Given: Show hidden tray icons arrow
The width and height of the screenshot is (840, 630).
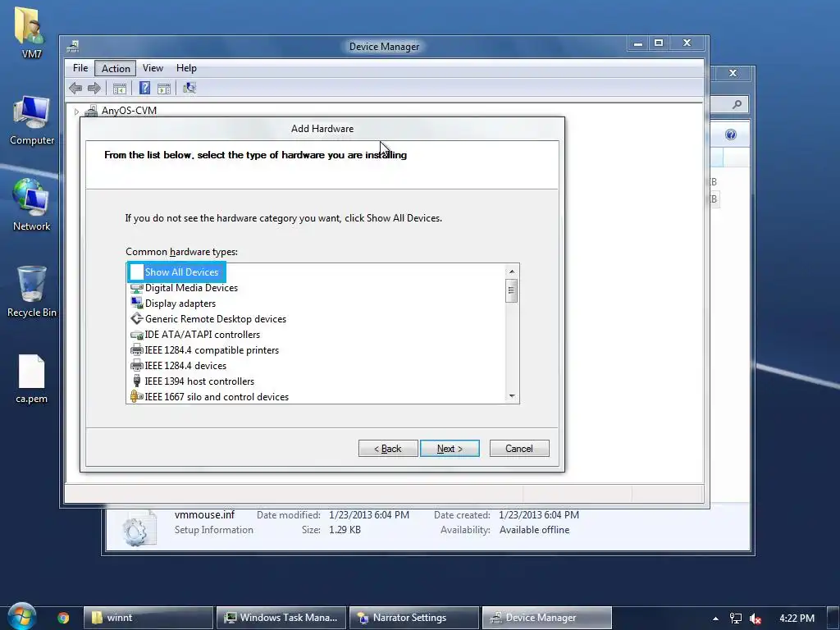Looking at the screenshot, I should (715, 619).
